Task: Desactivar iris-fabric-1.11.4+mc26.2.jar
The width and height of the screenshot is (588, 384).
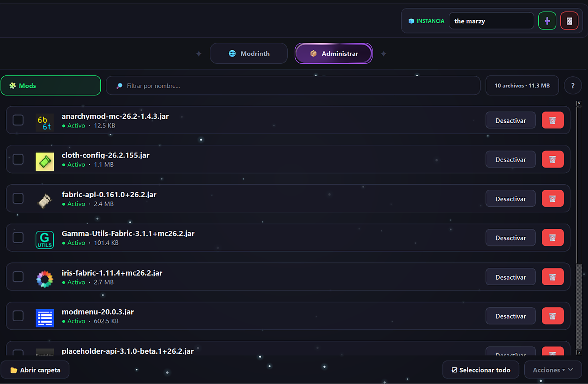Action: (x=510, y=277)
